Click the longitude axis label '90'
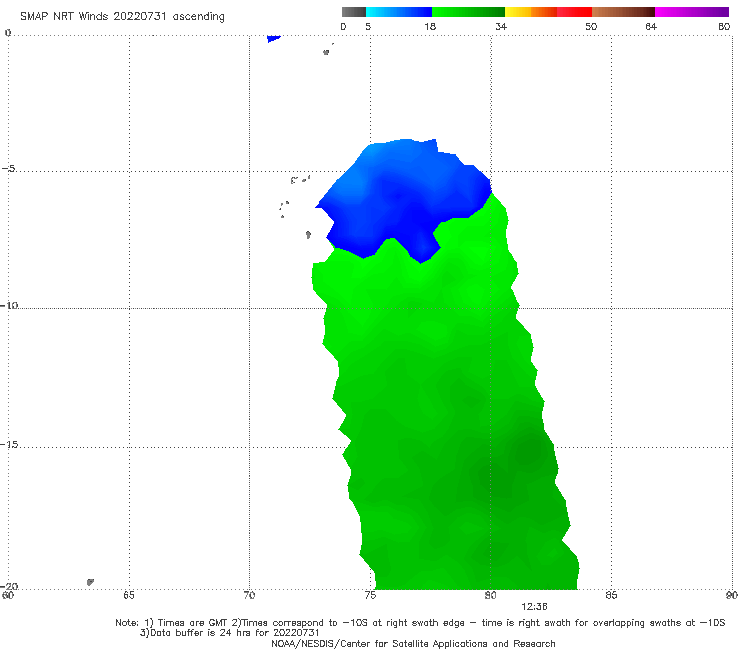Screen dimensions: 740x650 point(732,595)
